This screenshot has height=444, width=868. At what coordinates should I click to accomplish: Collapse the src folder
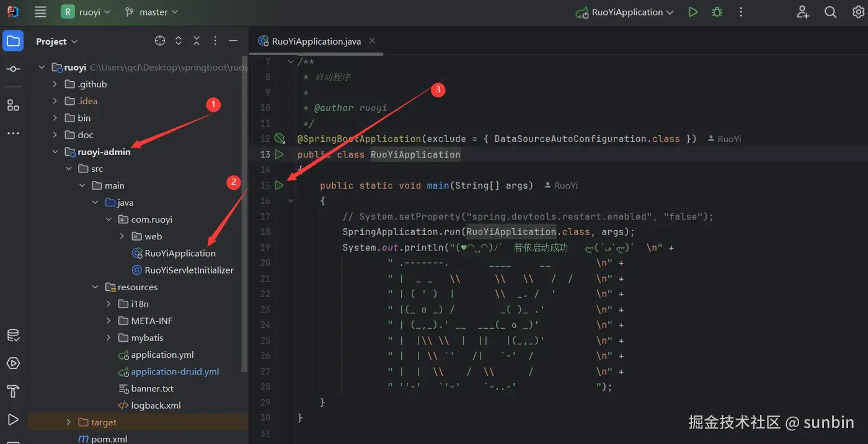coord(69,169)
